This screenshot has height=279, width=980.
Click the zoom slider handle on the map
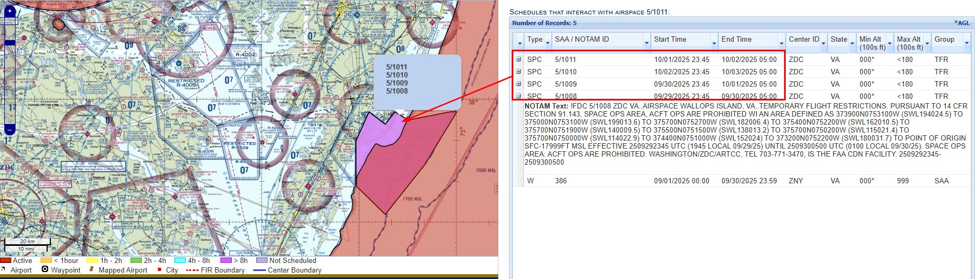tap(10, 42)
